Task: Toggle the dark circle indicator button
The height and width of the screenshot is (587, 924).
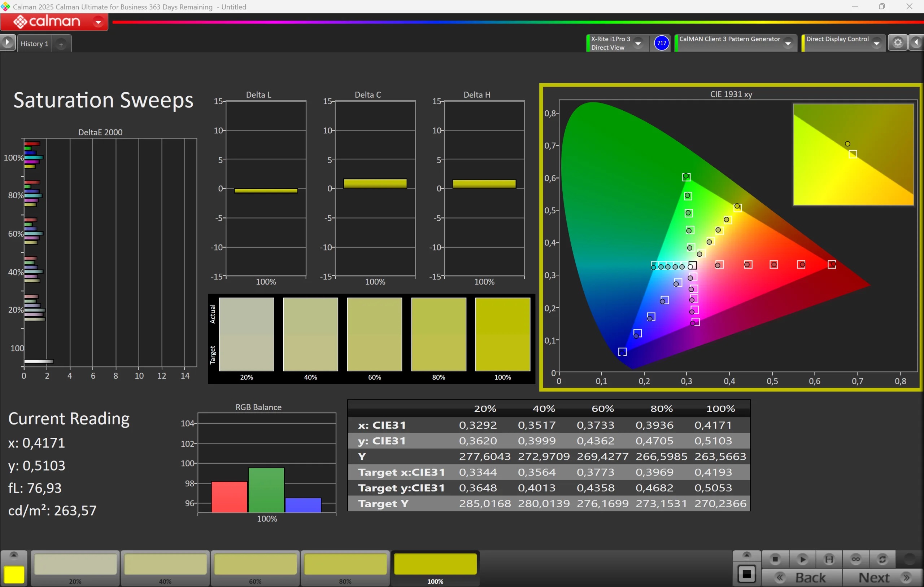Action: 909,559
